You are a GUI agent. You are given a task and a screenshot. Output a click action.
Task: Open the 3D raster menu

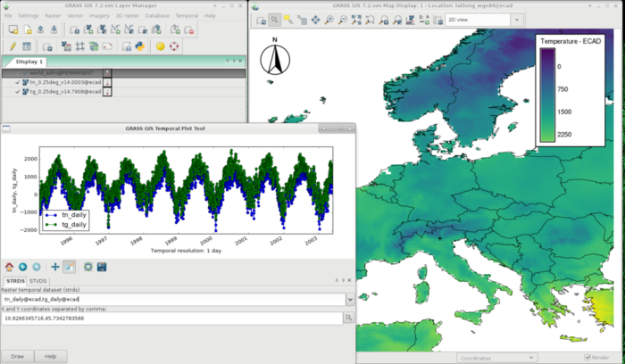coord(128,15)
